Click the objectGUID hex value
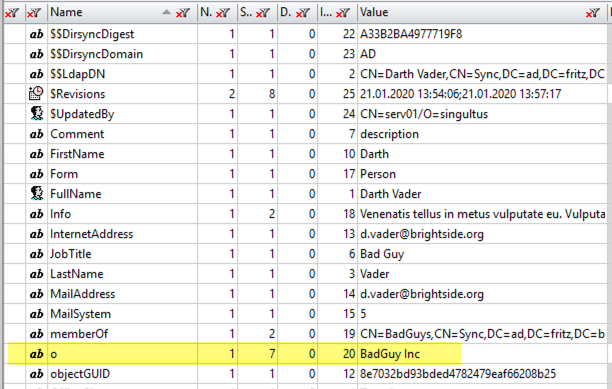 [x=458, y=374]
